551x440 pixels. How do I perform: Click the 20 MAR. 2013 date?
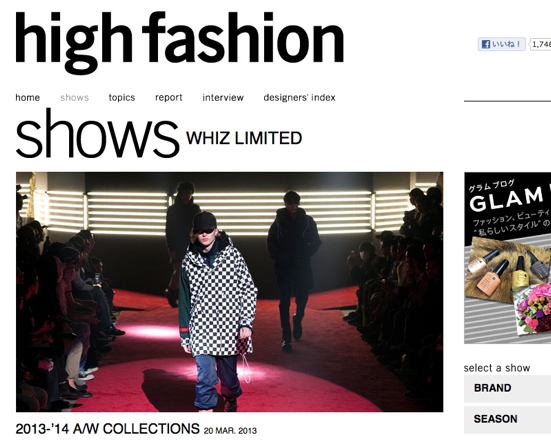tap(230, 431)
